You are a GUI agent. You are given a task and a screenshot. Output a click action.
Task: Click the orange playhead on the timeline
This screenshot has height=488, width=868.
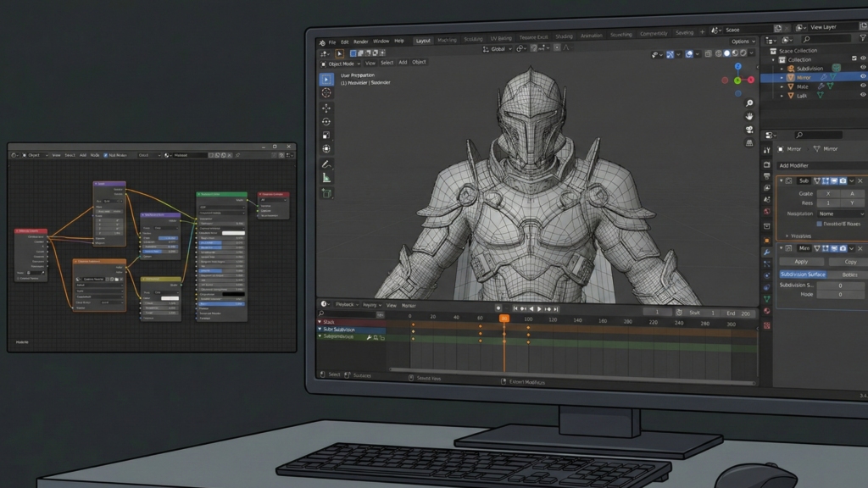click(x=504, y=319)
